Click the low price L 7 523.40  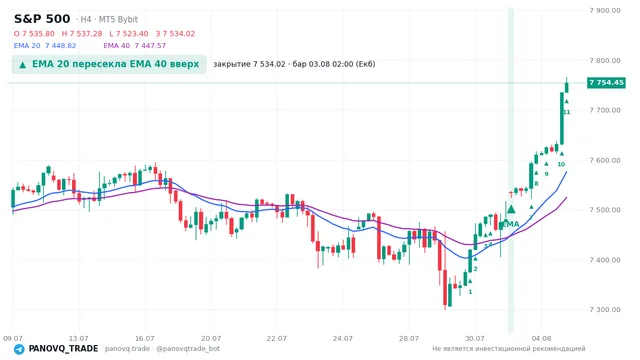[129, 33]
